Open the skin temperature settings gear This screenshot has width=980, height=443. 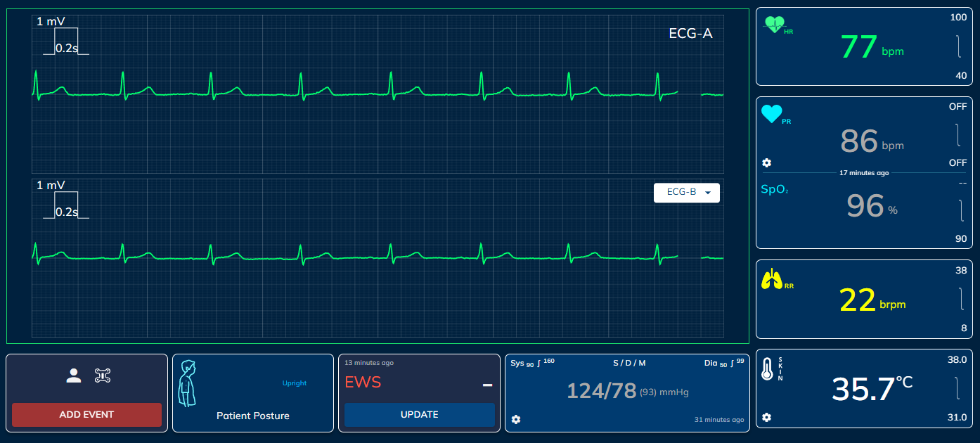tap(767, 417)
